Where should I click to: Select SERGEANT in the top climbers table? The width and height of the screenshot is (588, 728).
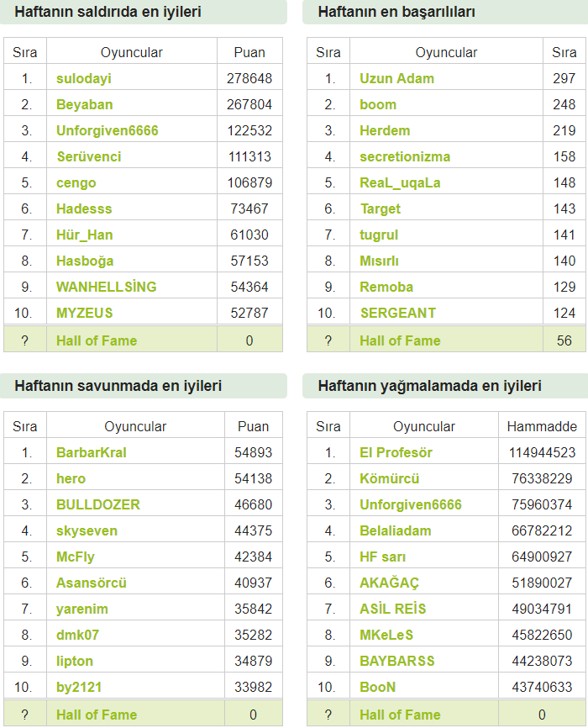pos(398,313)
